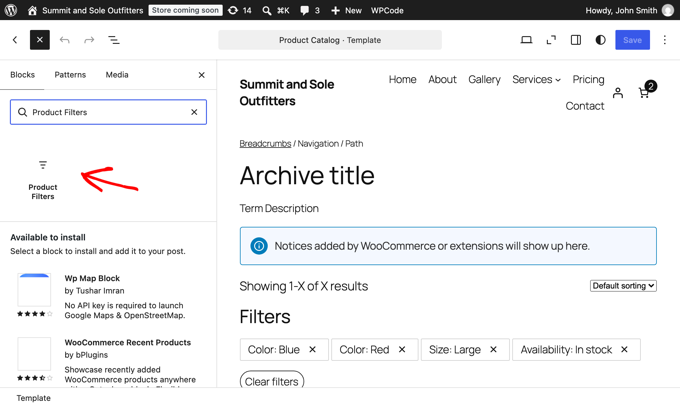View the 3 pending comments
This screenshot has height=408, width=680.
310,10
